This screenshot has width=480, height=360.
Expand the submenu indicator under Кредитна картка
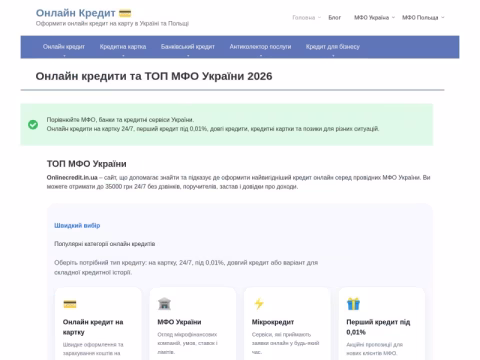click(123, 55)
